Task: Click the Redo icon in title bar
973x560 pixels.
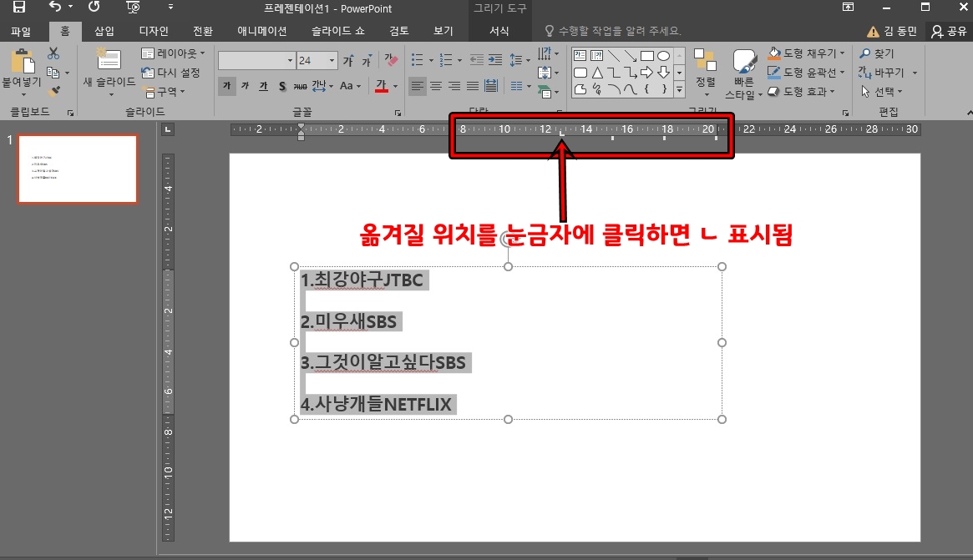Action: point(94,7)
